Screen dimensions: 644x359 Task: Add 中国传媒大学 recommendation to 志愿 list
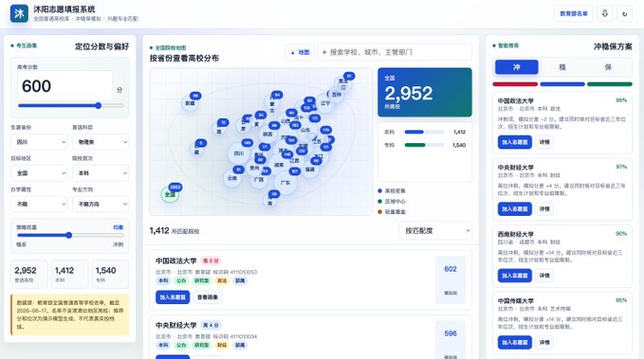click(515, 342)
